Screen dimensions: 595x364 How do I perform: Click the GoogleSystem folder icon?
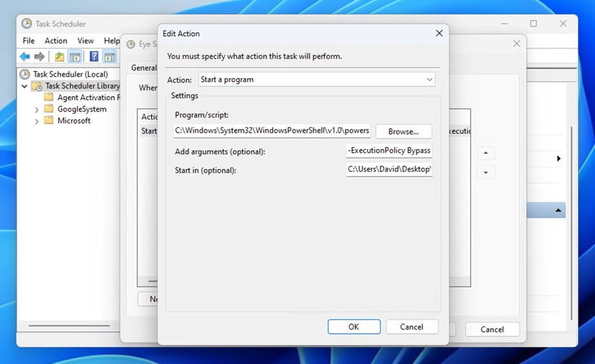[x=48, y=109]
